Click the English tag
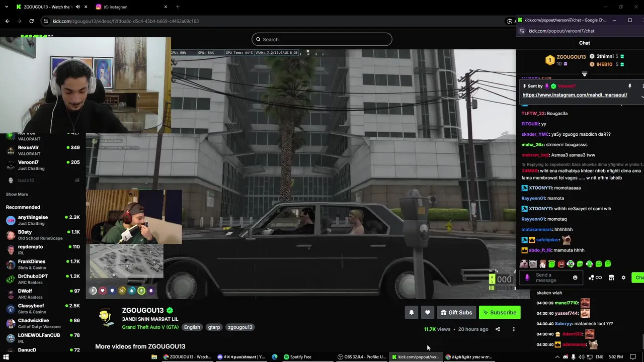The width and height of the screenshot is (644, 362). [x=192, y=327]
